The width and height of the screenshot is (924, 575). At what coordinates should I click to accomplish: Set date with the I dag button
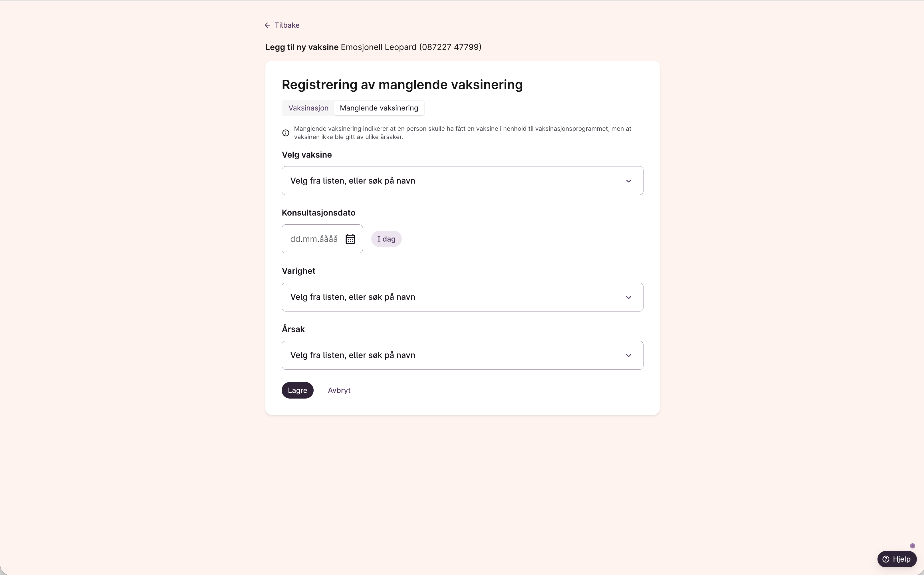click(x=386, y=239)
